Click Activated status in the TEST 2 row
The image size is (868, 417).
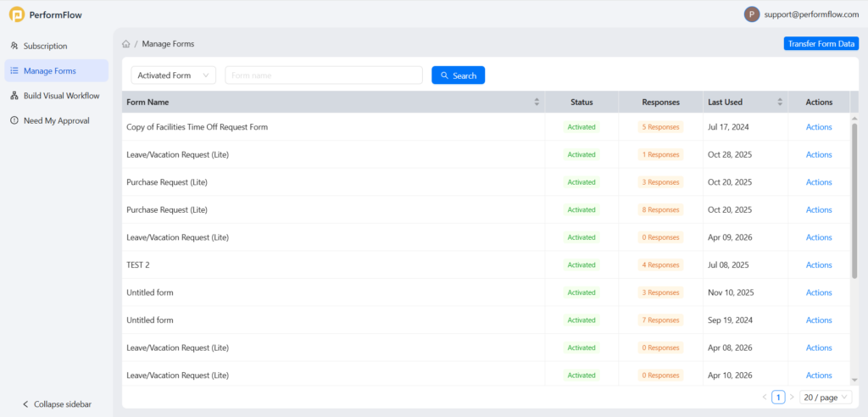[x=581, y=264]
